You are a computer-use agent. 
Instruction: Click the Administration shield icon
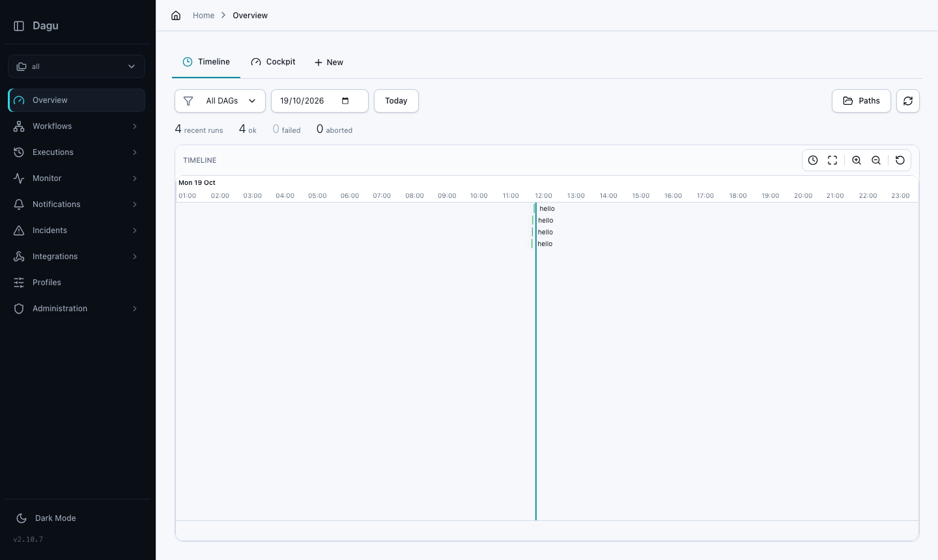point(19,309)
